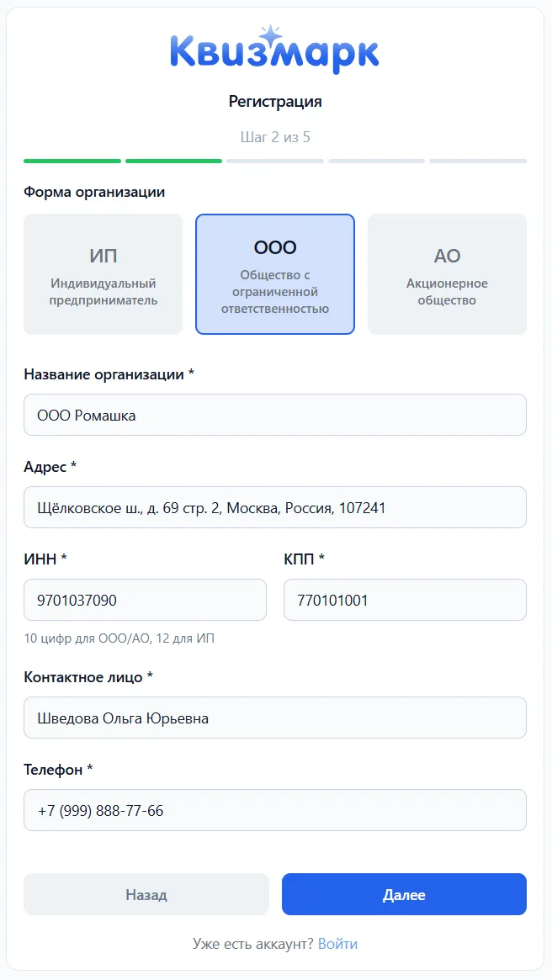Click the КПП field with 770101001
Screen dimensions: 552x980
pyautogui.click(x=405, y=600)
